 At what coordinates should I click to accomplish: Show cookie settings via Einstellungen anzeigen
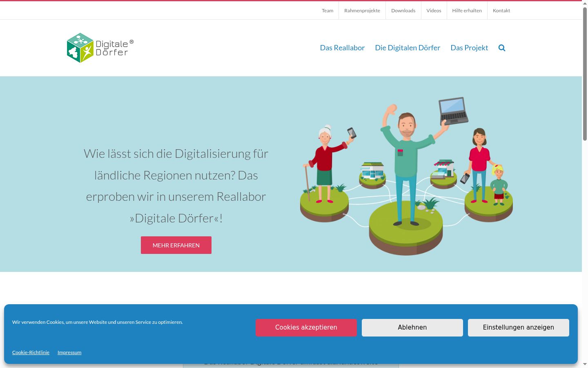tap(519, 328)
